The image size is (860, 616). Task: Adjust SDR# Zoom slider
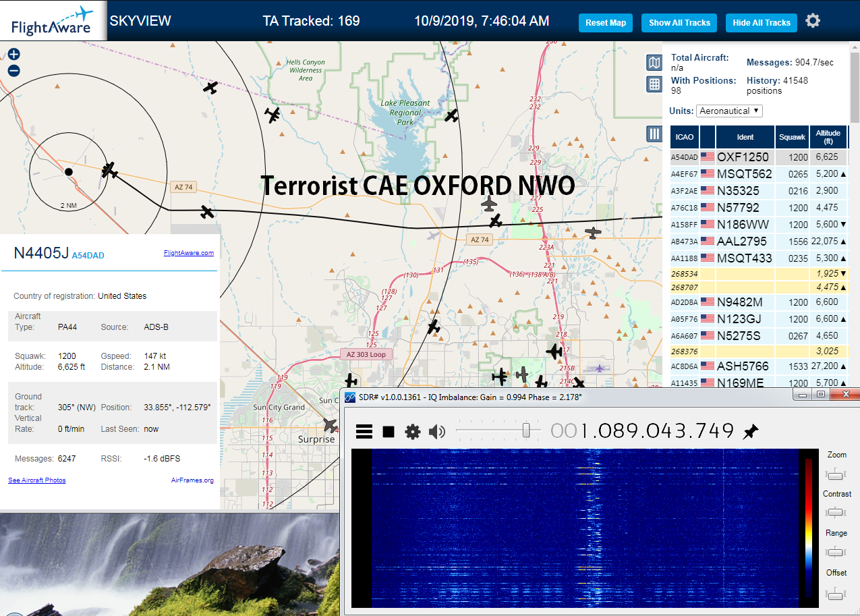coord(836,475)
